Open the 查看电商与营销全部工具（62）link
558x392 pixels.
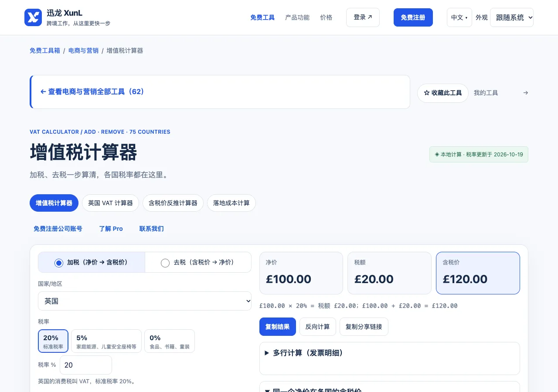click(x=92, y=91)
